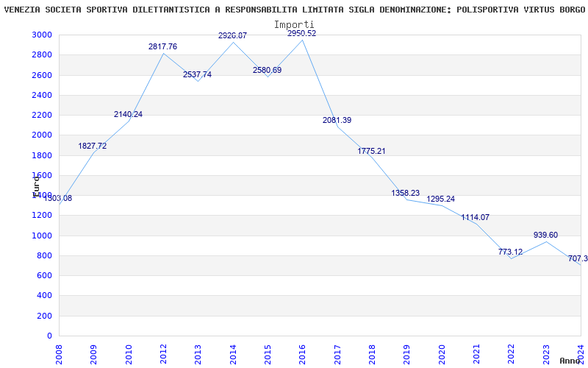Screen dimensions: 588x368
Task: Click the data label 2081.39
Action: pyautogui.click(x=337, y=120)
